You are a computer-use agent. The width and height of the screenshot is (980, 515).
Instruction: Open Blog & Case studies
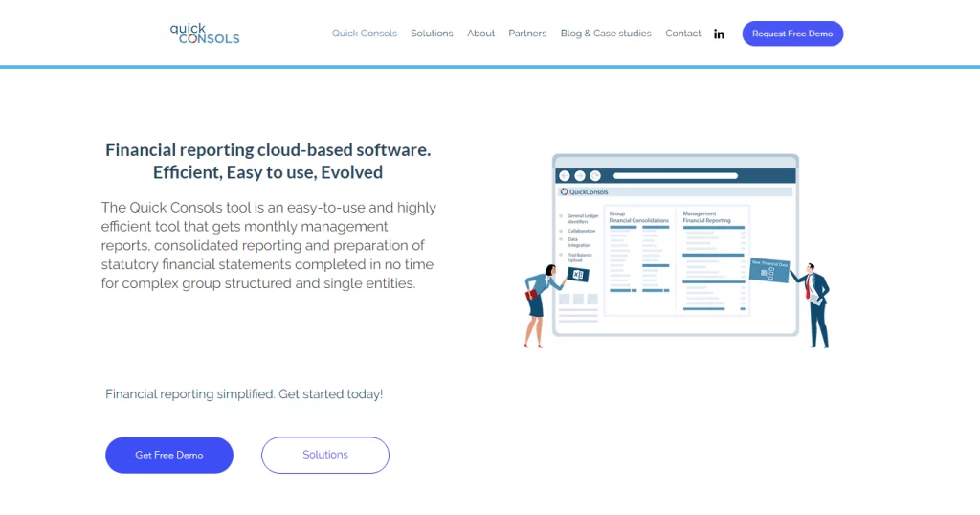(x=606, y=34)
